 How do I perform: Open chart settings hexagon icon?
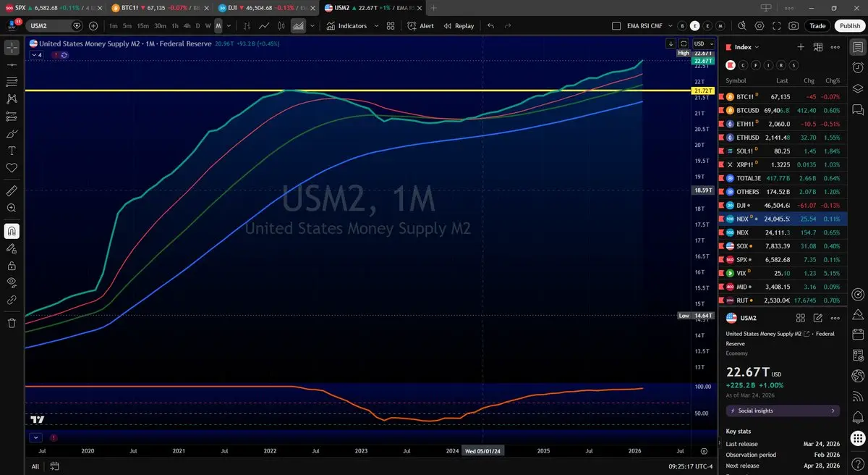coord(759,25)
